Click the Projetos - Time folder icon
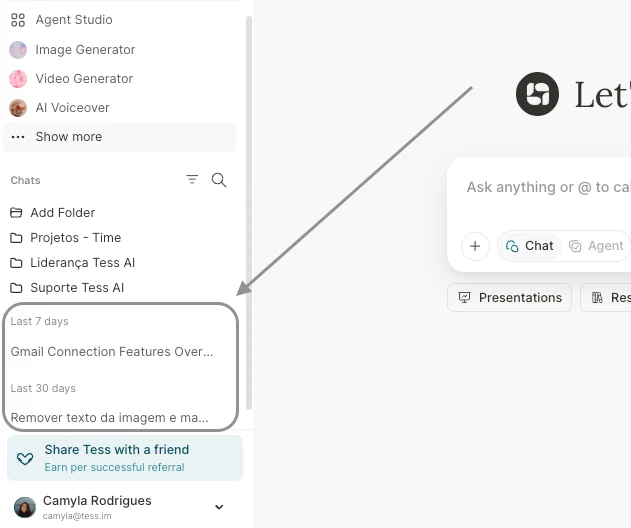 tap(16, 238)
